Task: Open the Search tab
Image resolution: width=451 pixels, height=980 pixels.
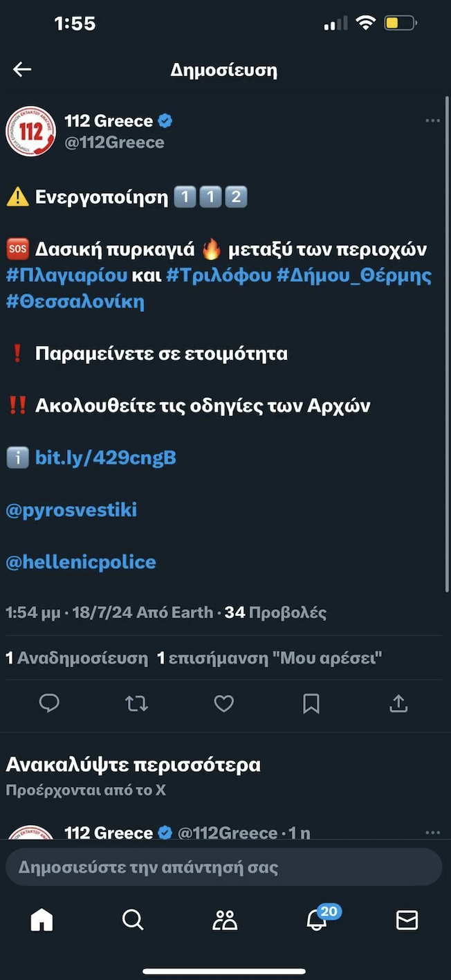Action: [x=132, y=920]
